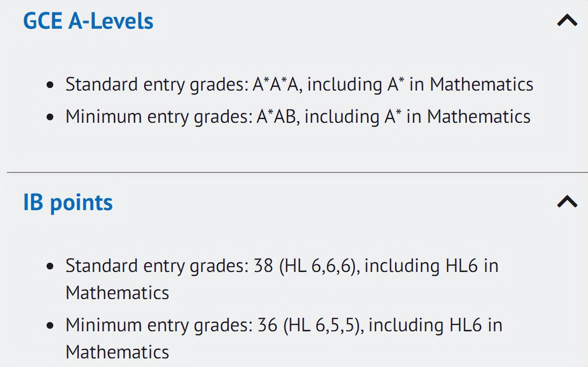Click the "IB points" heading
Screen dimensions: 588x367
tap(68, 202)
